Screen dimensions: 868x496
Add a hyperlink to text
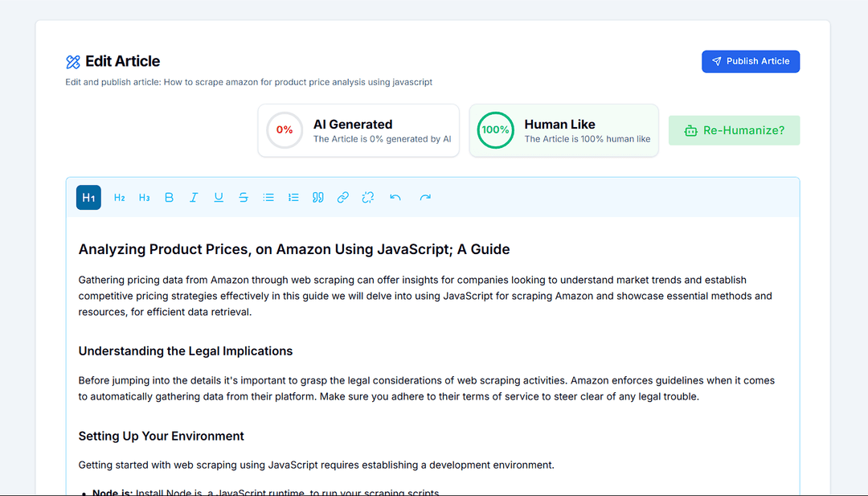[343, 198]
